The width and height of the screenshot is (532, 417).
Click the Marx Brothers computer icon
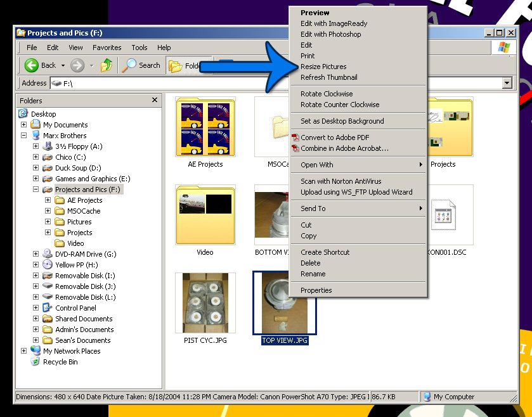tap(36, 135)
